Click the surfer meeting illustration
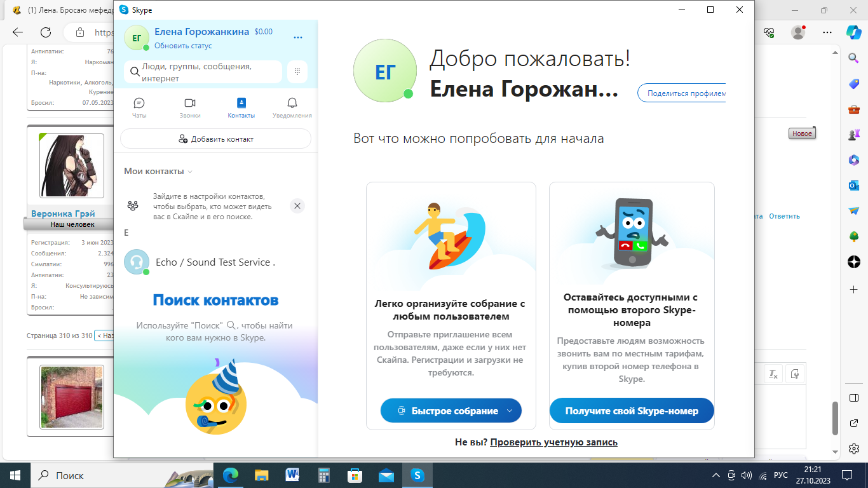 [451, 236]
